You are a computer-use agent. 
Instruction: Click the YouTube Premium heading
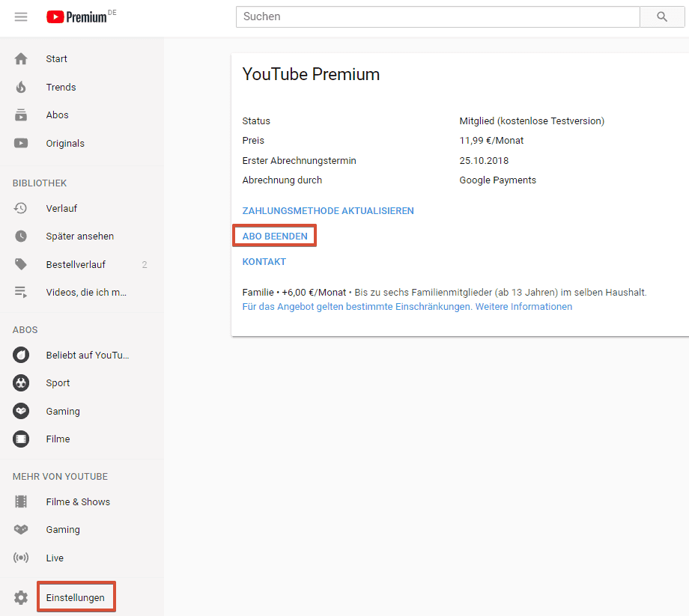[311, 74]
